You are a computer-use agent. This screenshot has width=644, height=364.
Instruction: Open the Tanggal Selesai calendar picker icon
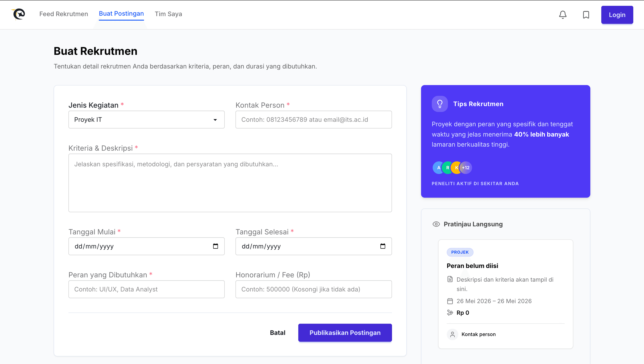[x=383, y=246]
